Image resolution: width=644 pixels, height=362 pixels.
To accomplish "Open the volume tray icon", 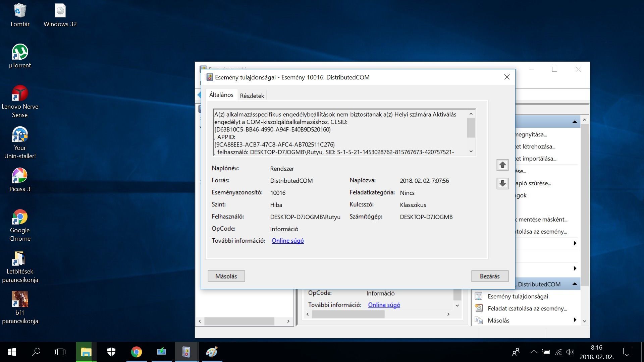I will click(x=570, y=352).
